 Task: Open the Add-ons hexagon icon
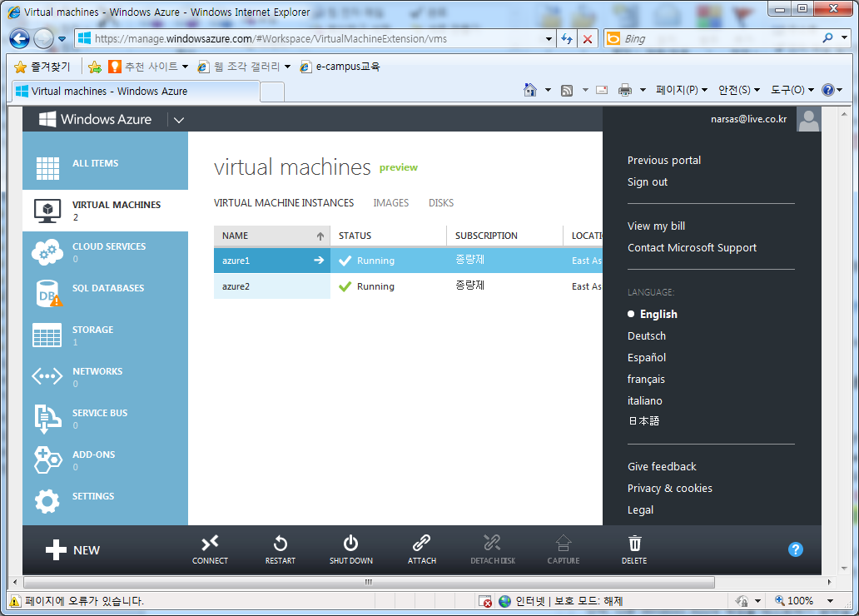[47, 460]
